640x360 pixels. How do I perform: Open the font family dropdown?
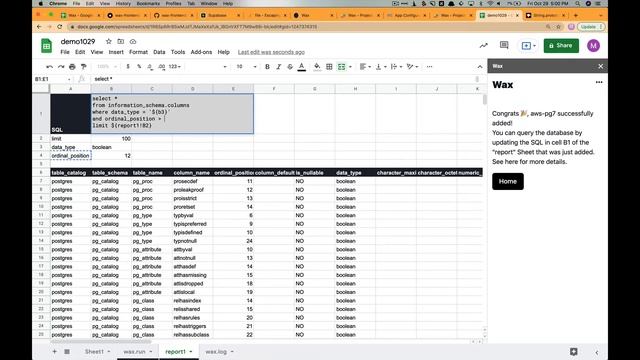click(x=207, y=67)
